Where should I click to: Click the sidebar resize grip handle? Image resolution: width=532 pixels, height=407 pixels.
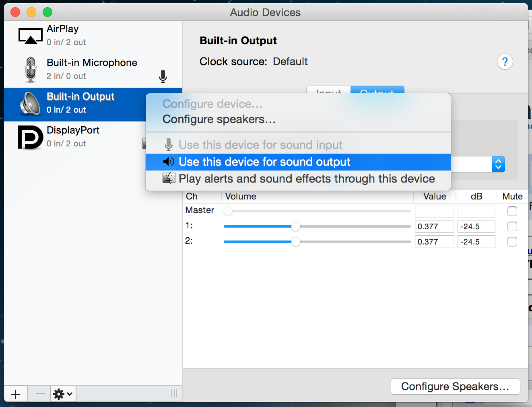coord(174,393)
